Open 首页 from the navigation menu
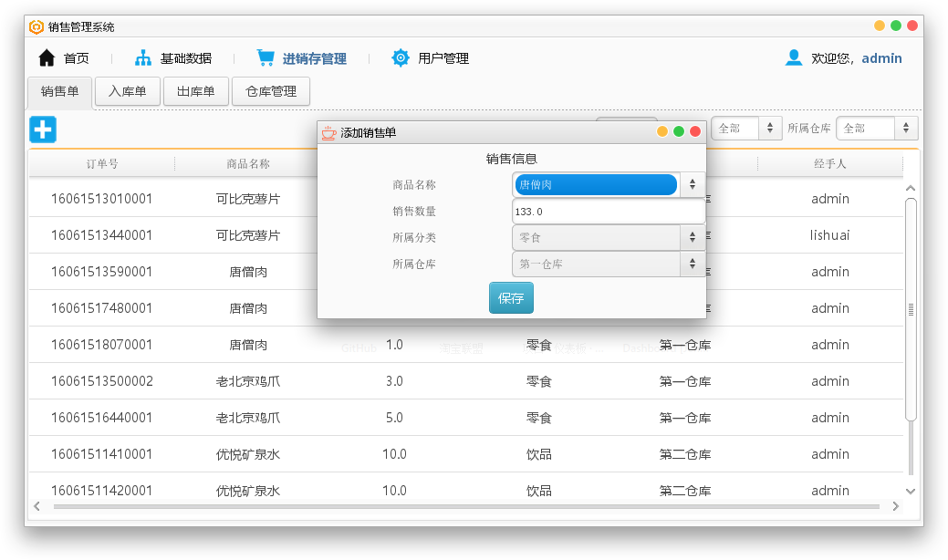The image size is (948, 560). [76, 58]
